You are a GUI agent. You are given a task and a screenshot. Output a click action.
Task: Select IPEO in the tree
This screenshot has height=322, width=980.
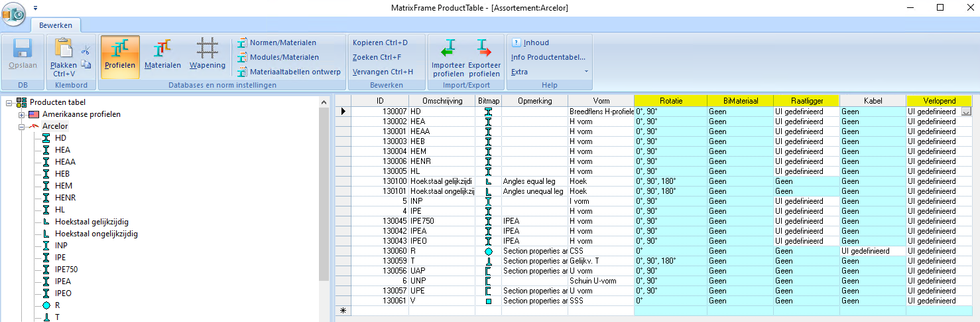[x=64, y=293]
